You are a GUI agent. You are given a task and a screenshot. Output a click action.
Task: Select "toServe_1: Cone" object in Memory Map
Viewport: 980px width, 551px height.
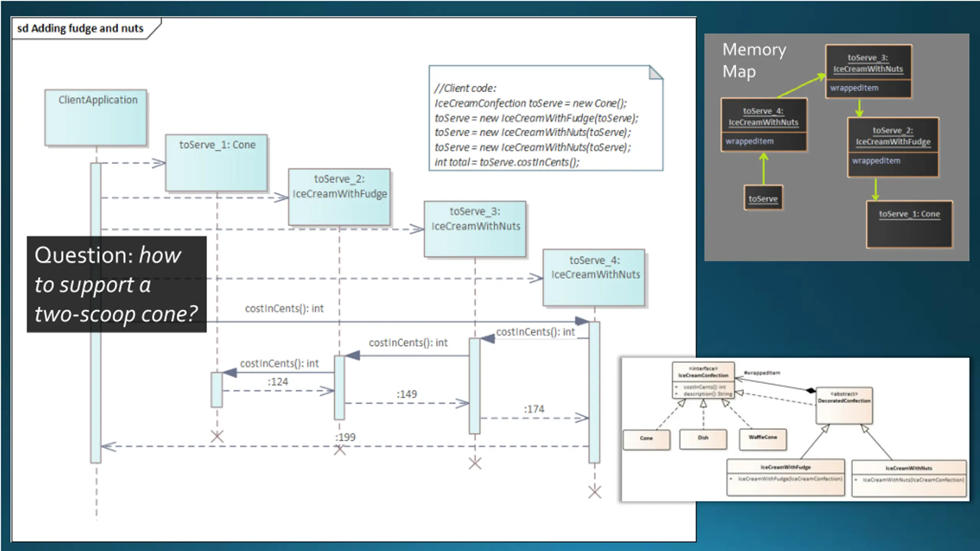click(909, 224)
